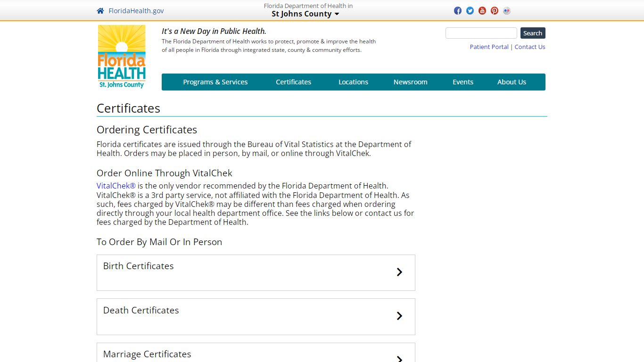
Task: Open the Programs & Services menu
Action: 215,82
